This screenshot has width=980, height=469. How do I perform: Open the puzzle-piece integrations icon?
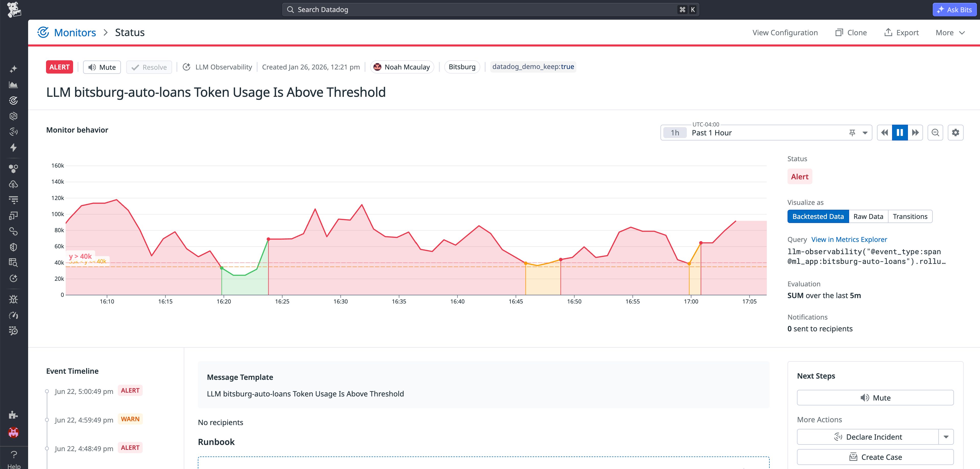tap(13, 415)
